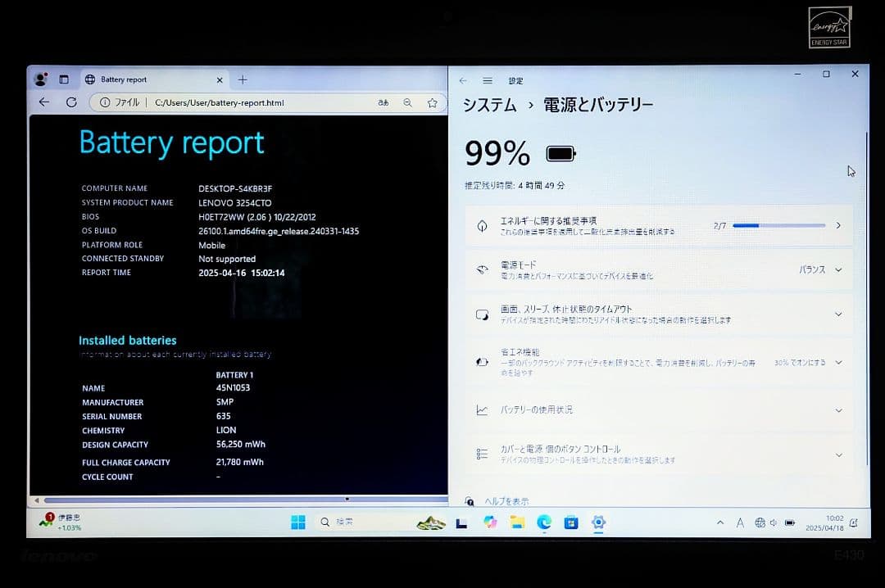
Task: Click the read aloud icon in address bar
Action: (383, 102)
